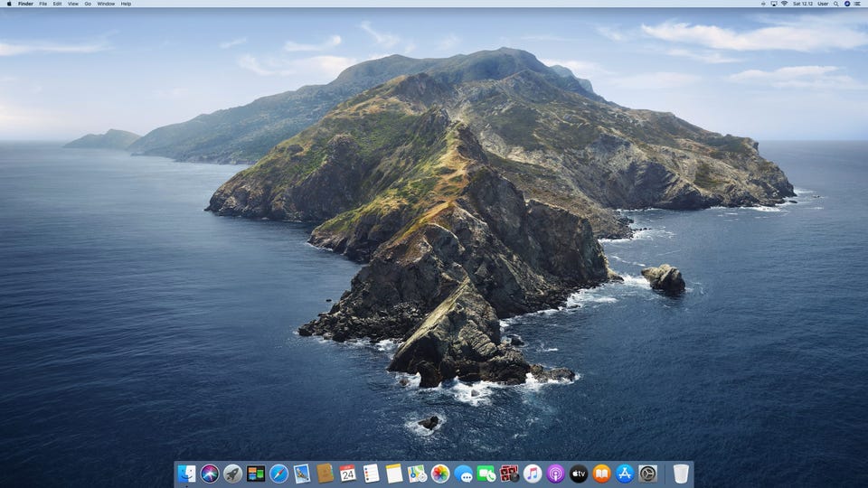Image resolution: width=868 pixels, height=488 pixels.
Task: Launch the Music app
Action: point(533,474)
